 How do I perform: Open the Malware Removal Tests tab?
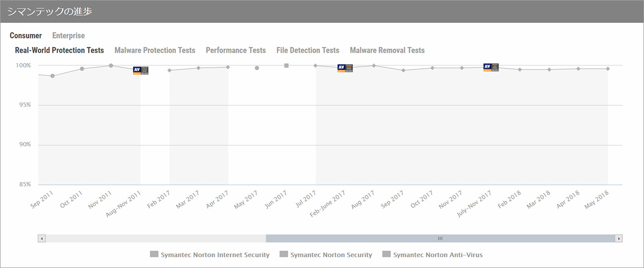click(x=387, y=50)
